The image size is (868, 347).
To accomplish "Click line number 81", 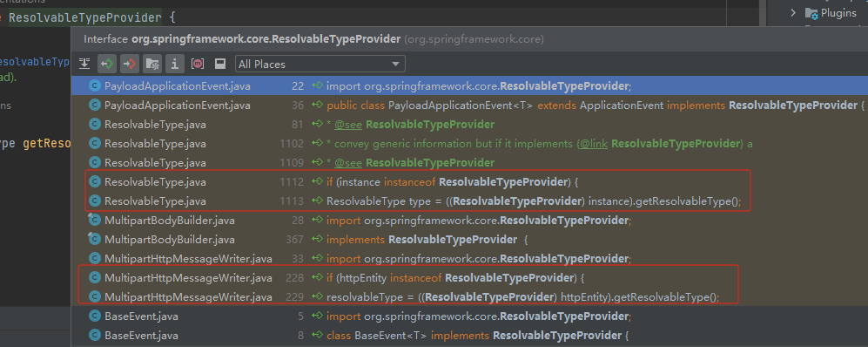I will coord(297,125).
